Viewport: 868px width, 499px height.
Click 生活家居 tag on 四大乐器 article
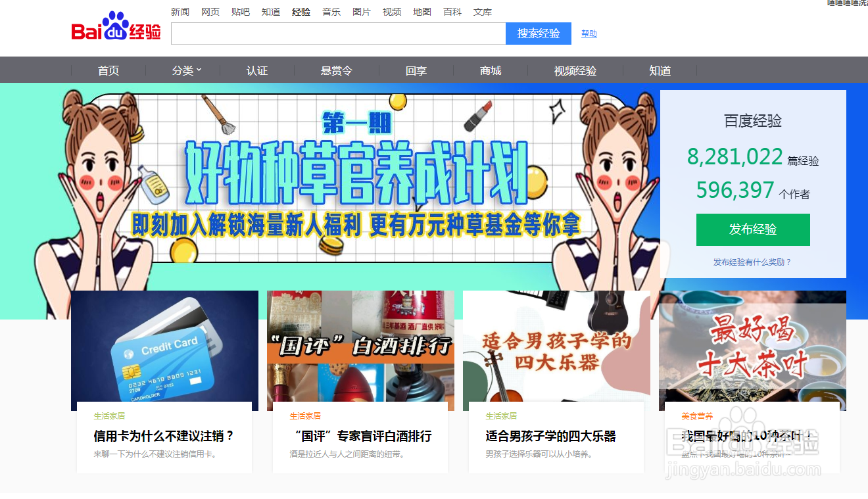(501, 416)
